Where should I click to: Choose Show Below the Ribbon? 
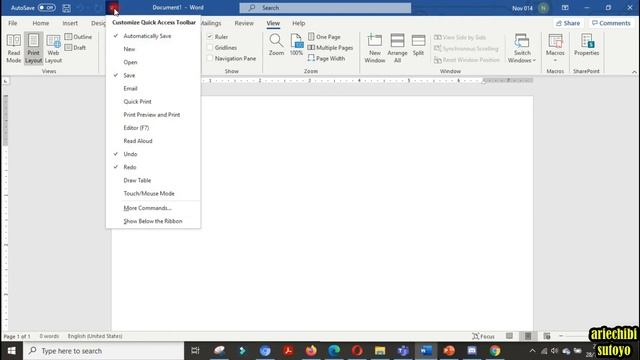[x=153, y=221]
